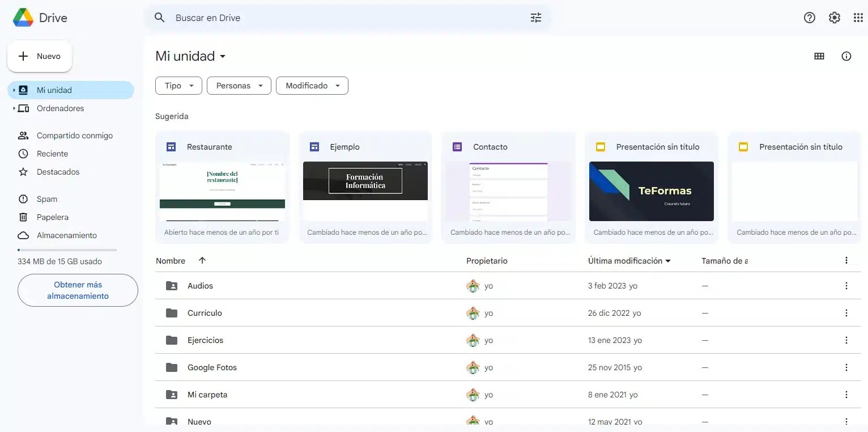
Task: Click owner avatar in Audios row
Action: (x=473, y=286)
